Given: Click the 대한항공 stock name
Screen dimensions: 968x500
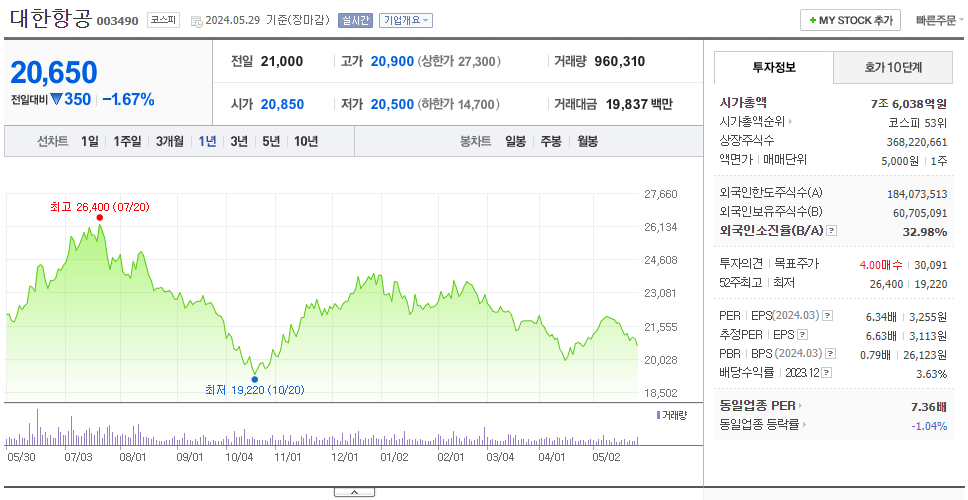Looking at the screenshot, I should click(x=51, y=19).
